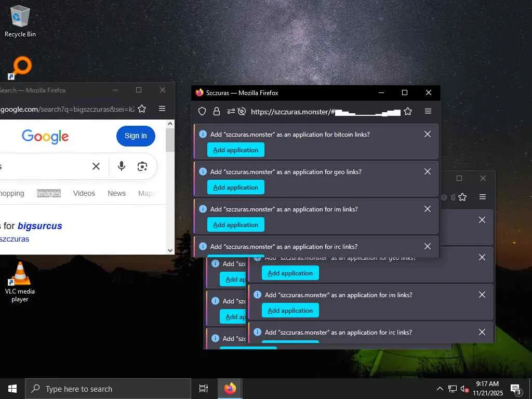The image size is (532, 399).
Task: Open the Shopping search tab
Action: (12, 193)
